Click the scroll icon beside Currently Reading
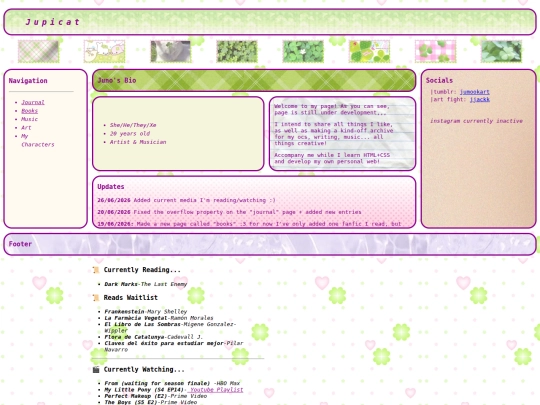540x405 pixels. click(96, 270)
